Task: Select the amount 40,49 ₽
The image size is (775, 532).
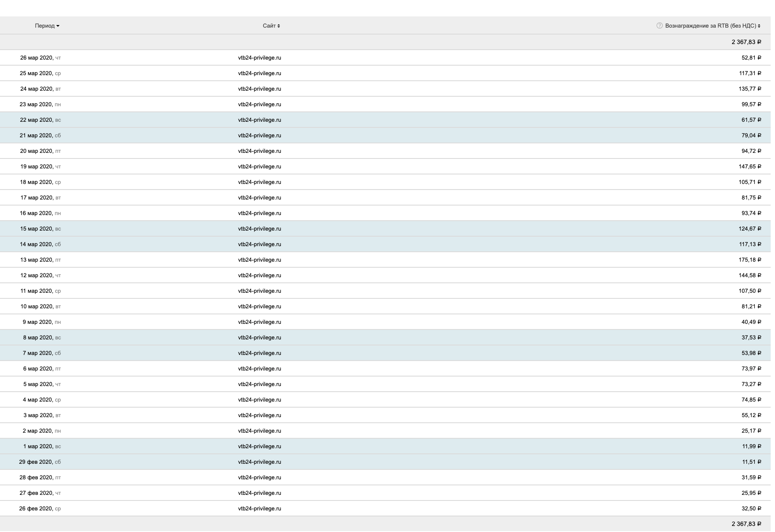Action: click(751, 322)
